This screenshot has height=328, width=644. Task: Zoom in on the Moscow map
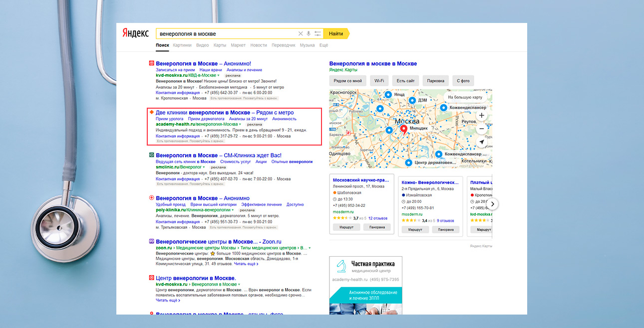click(481, 116)
